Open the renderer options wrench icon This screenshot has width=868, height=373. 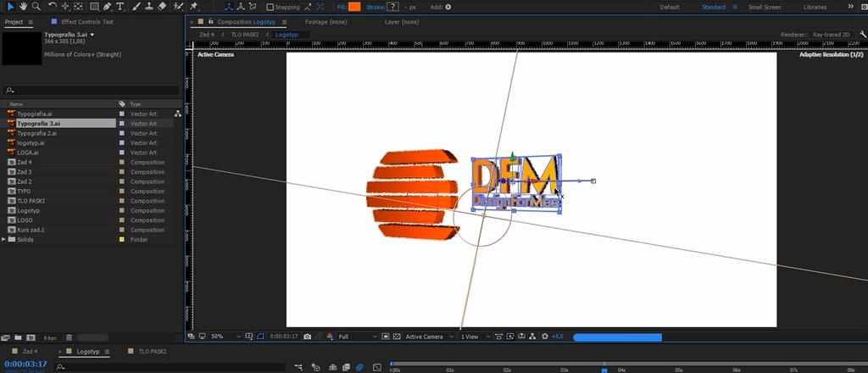coord(862,34)
